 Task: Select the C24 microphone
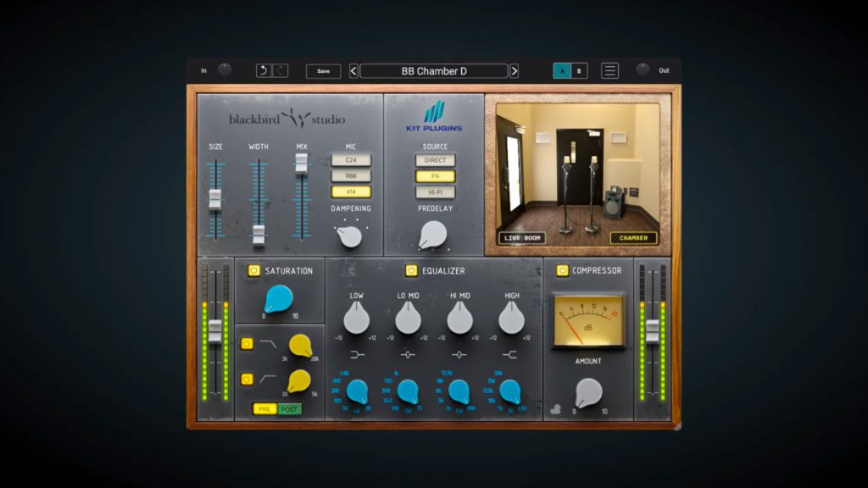pos(351,160)
